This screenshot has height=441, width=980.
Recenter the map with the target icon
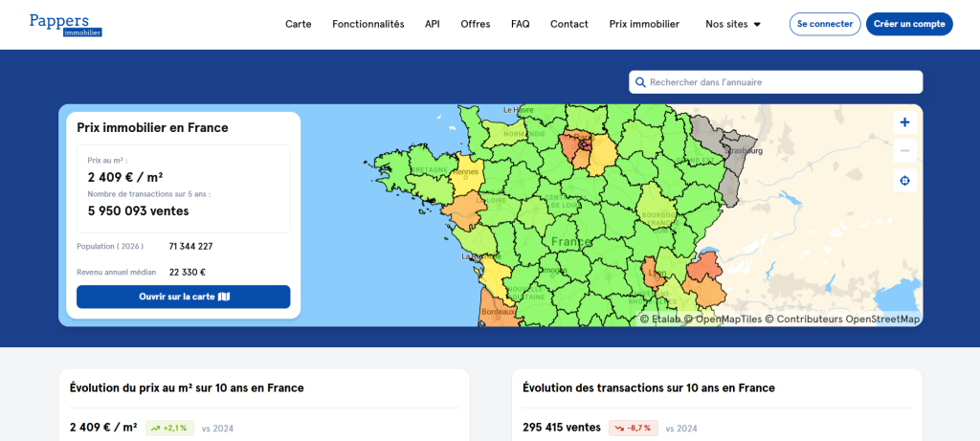pyautogui.click(x=904, y=181)
